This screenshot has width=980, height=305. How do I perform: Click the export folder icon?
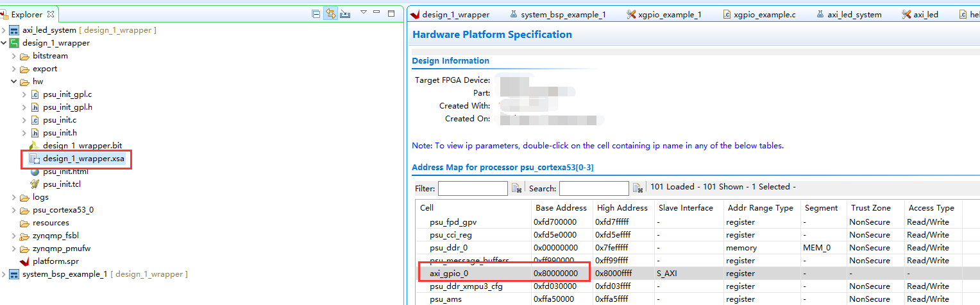click(x=24, y=69)
